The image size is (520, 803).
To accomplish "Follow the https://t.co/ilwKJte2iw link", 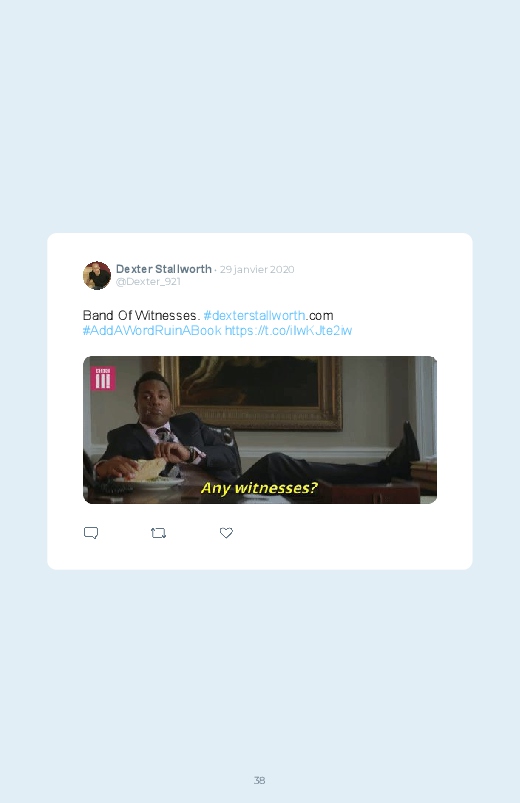I will click(x=288, y=331).
